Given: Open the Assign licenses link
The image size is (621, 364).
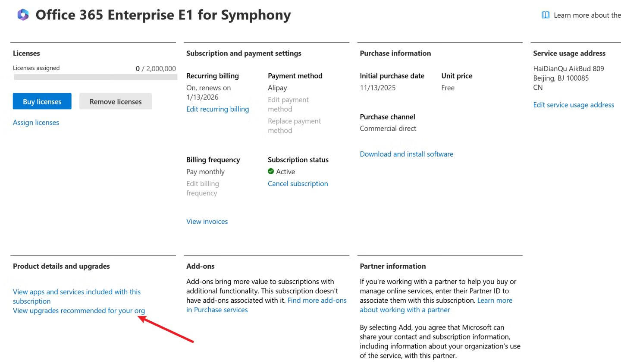Looking at the screenshot, I should 36,122.
